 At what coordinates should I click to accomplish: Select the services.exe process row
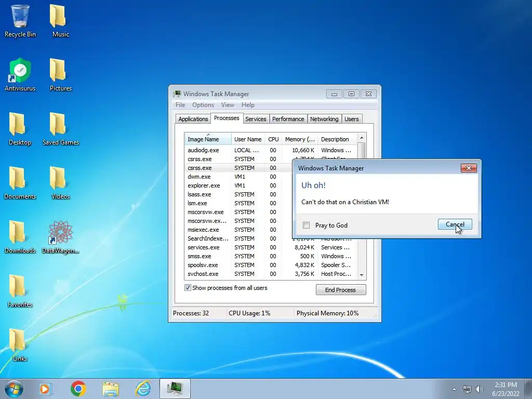[x=271, y=247]
